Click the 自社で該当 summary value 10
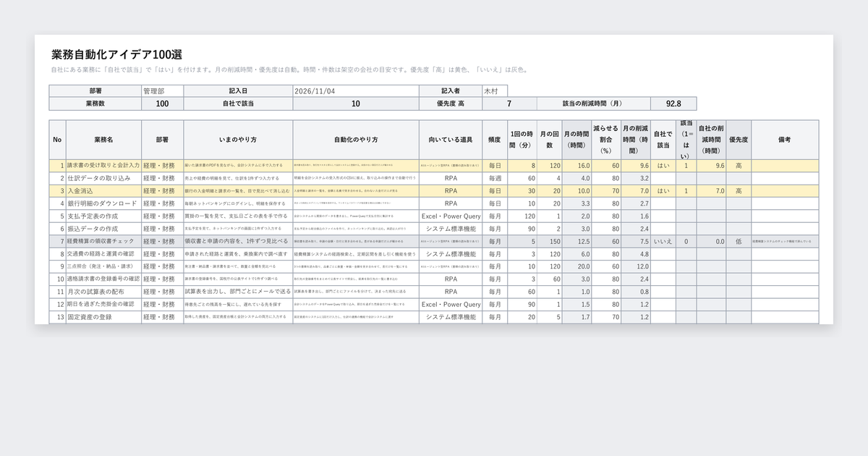 (x=356, y=104)
